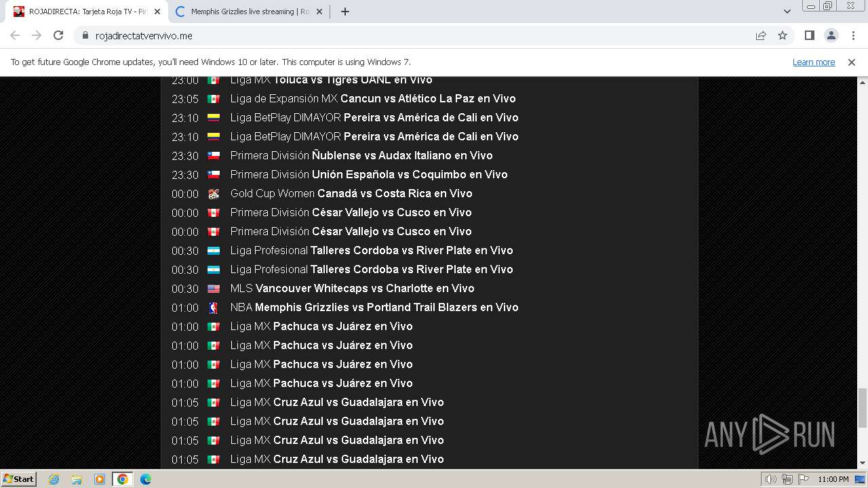
Task: Go back to previous page
Action: (x=15, y=36)
